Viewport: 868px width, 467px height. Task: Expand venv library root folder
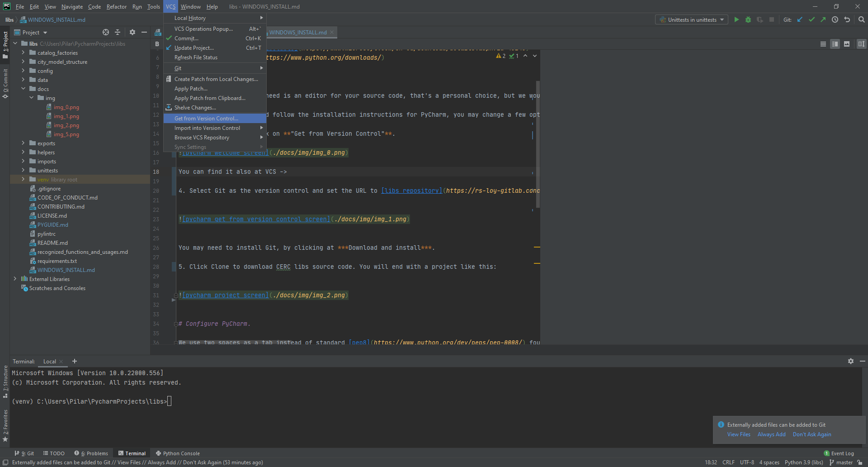click(x=23, y=179)
